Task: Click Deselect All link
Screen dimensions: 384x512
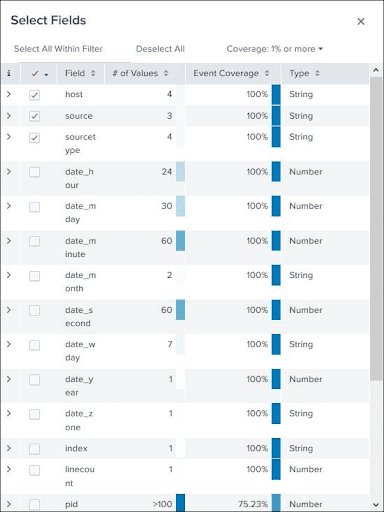Action: pyautogui.click(x=160, y=49)
